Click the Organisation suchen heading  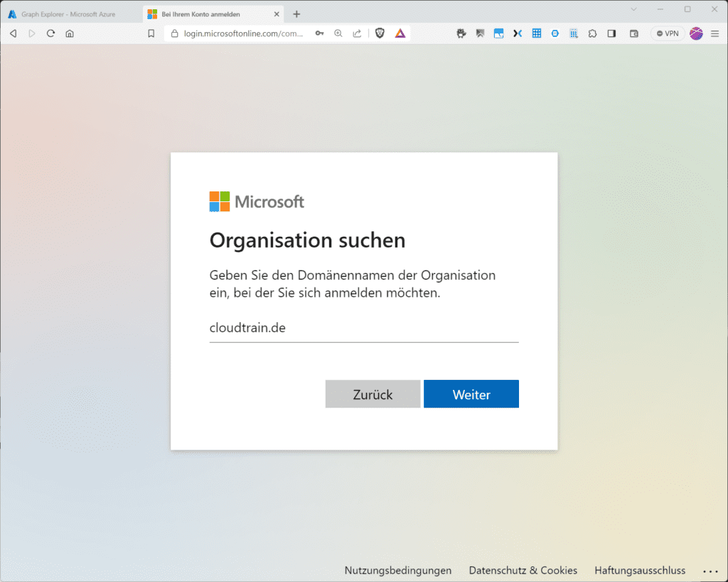307,240
